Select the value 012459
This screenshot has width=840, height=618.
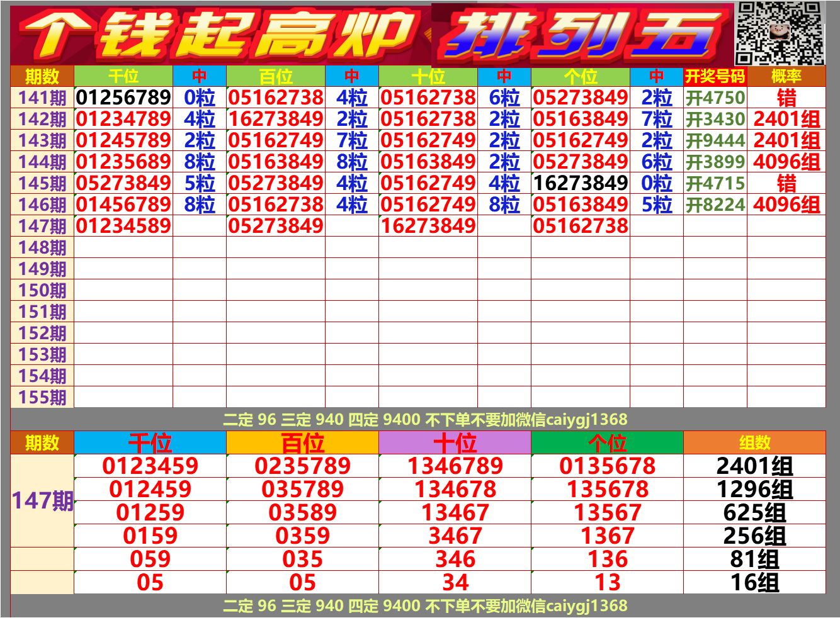(x=150, y=490)
